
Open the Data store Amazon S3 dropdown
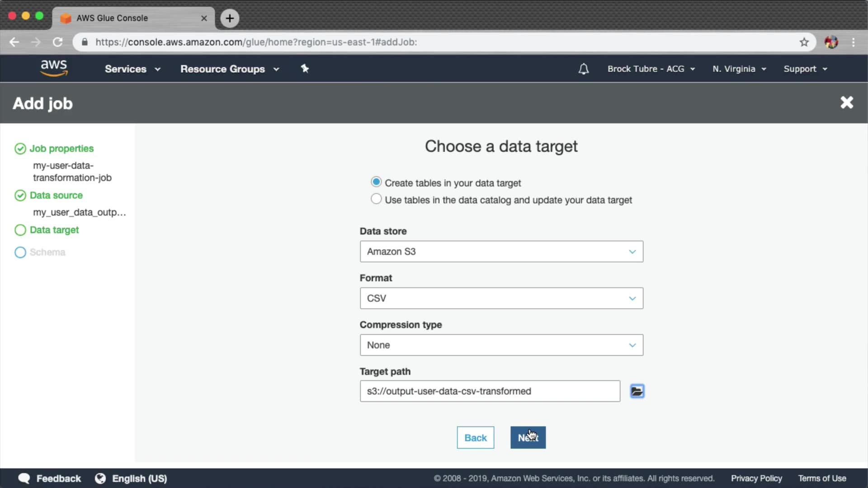click(x=501, y=252)
